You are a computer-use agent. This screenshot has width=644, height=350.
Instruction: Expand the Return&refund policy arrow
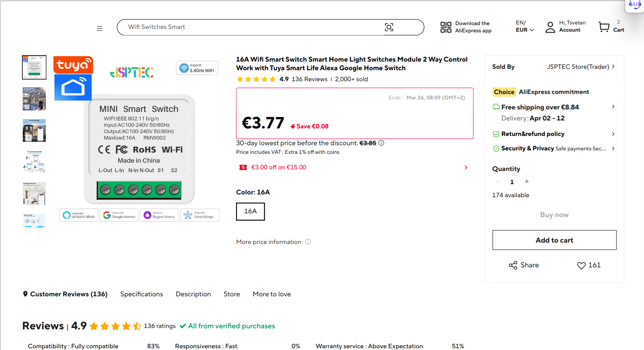tap(613, 134)
